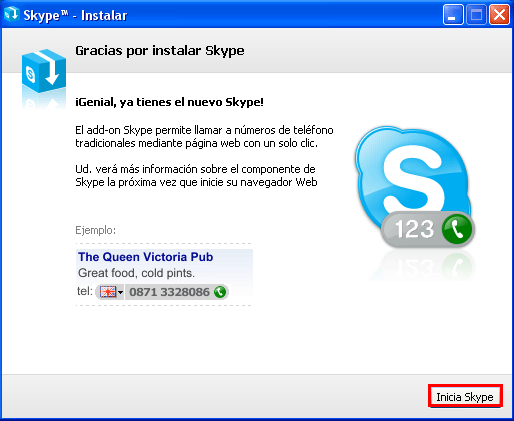Maximize the Skype Instalar window
Viewport: 514px width, 421px height.
476,15
